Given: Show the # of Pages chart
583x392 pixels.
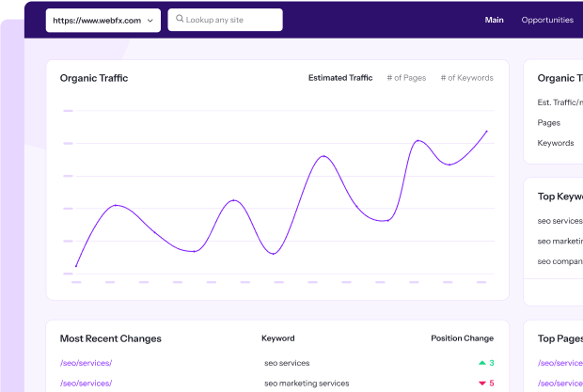Looking at the screenshot, I should click(406, 78).
